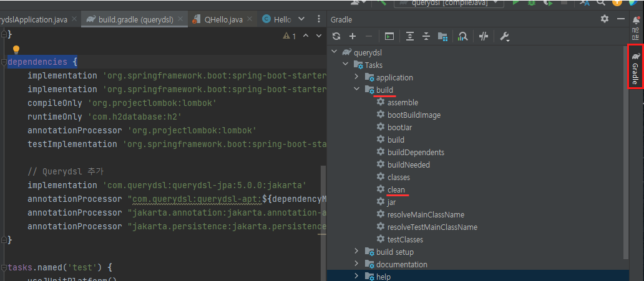Fold the dependencies block end marker
This screenshot has width=644, height=281.
click(4, 239)
